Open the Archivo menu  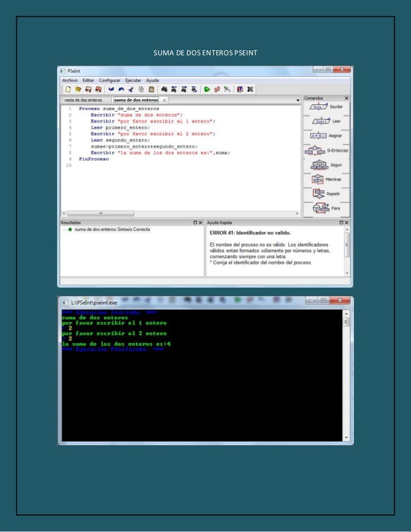(x=69, y=81)
